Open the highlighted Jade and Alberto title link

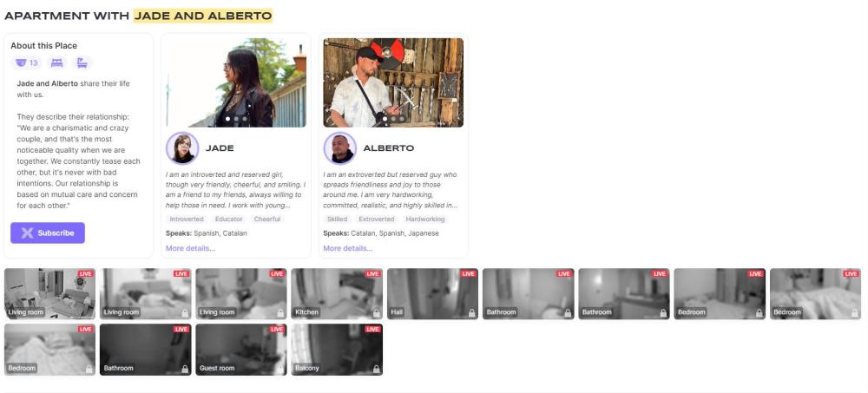(x=202, y=16)
